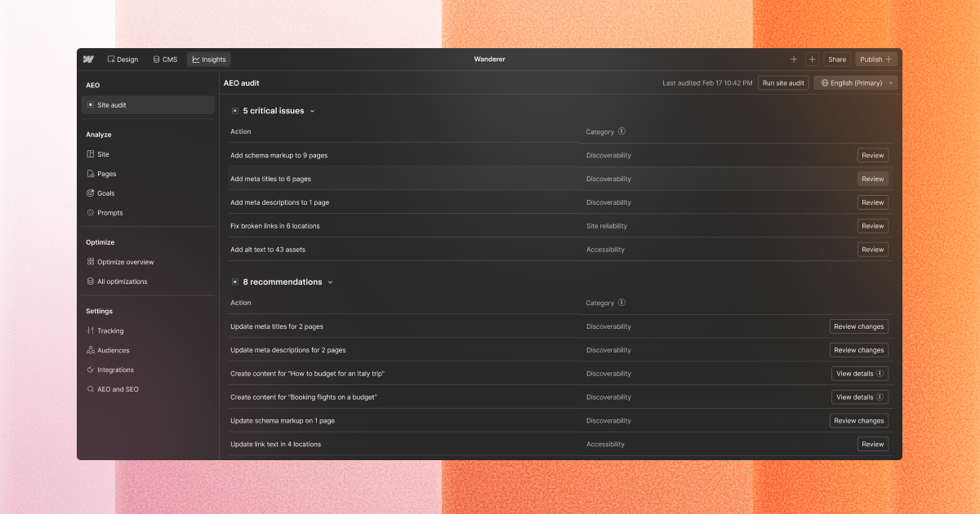Switch to the CMS tab
980x514 pixels.
click(x=165, y=60)
